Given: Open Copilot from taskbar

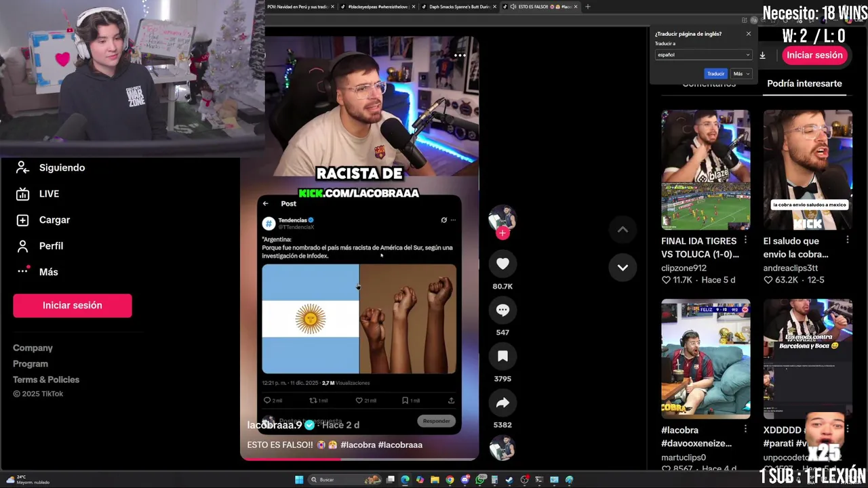Looking at the screenshot, I should point(420,480).
